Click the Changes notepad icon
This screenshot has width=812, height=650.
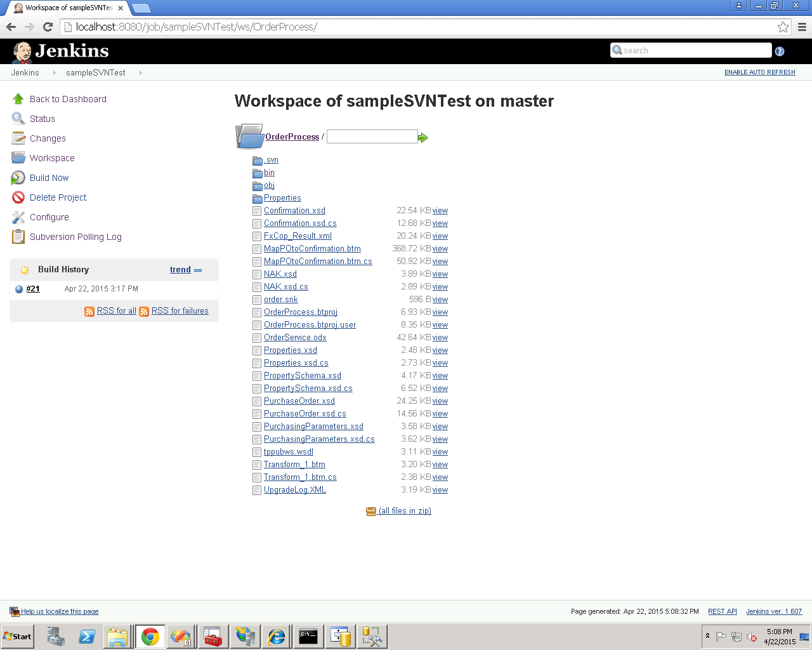18,138
